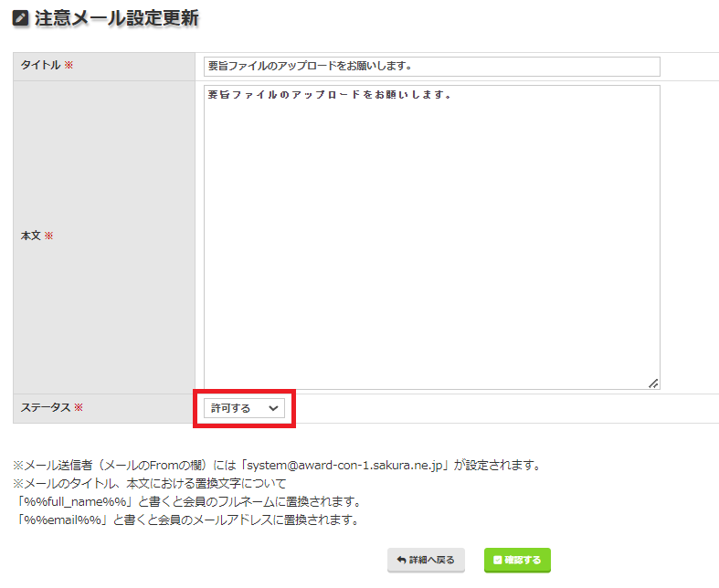Click the 詳細へ戻る button
Viewport: 719px width, 588px height.
pos(426,560)
